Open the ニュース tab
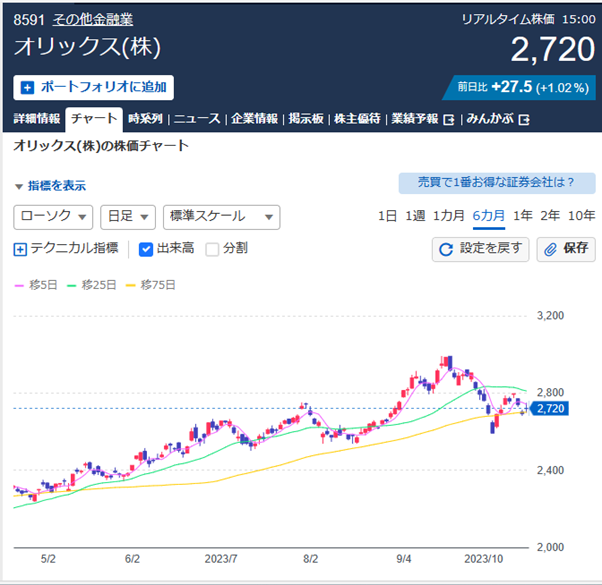Image resolution: width=602 pixels, height=585 pixels. point(197,119)
